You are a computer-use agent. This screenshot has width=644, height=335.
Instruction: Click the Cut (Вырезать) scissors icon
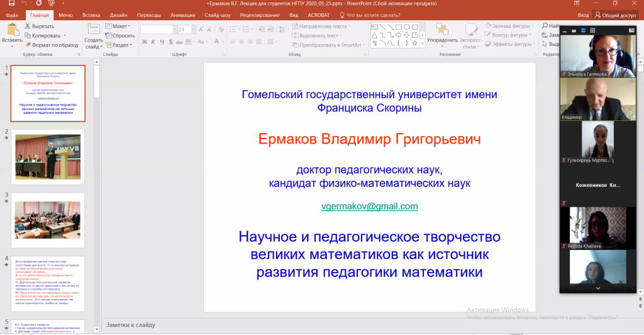pos(28,26)
